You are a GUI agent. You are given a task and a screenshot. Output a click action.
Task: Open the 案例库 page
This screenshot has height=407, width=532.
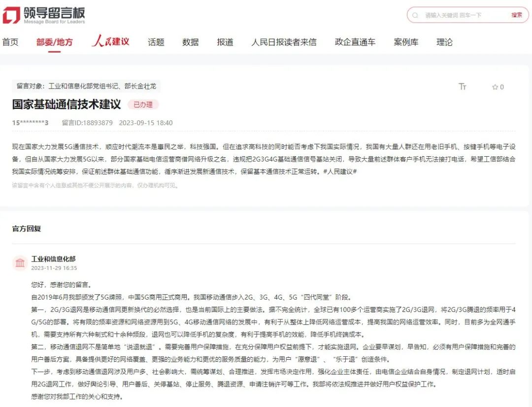coord(405,42)
